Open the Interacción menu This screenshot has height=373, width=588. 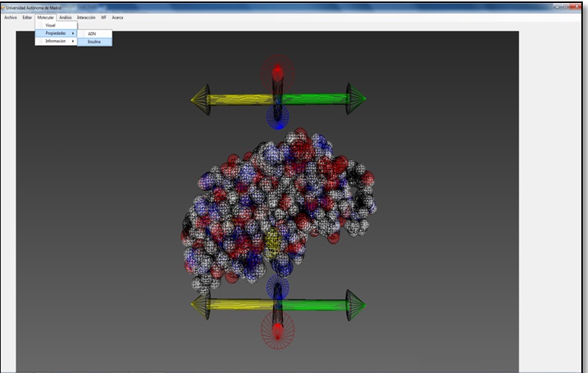[x=86, y=18]
